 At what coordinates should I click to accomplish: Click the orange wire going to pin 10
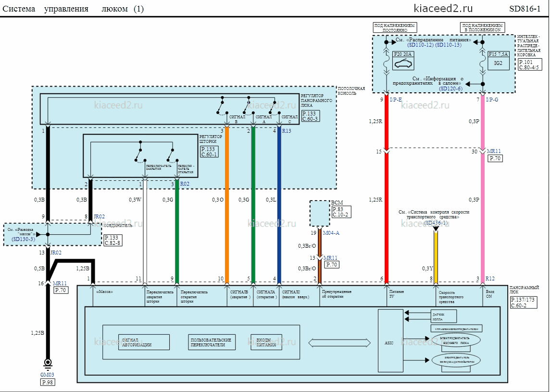coord(227,204)
